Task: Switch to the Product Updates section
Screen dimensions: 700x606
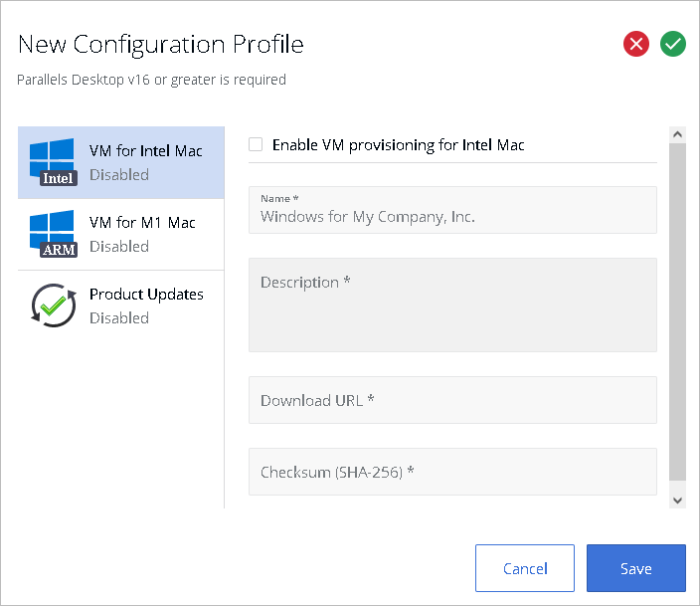Action: pos(121,305)
